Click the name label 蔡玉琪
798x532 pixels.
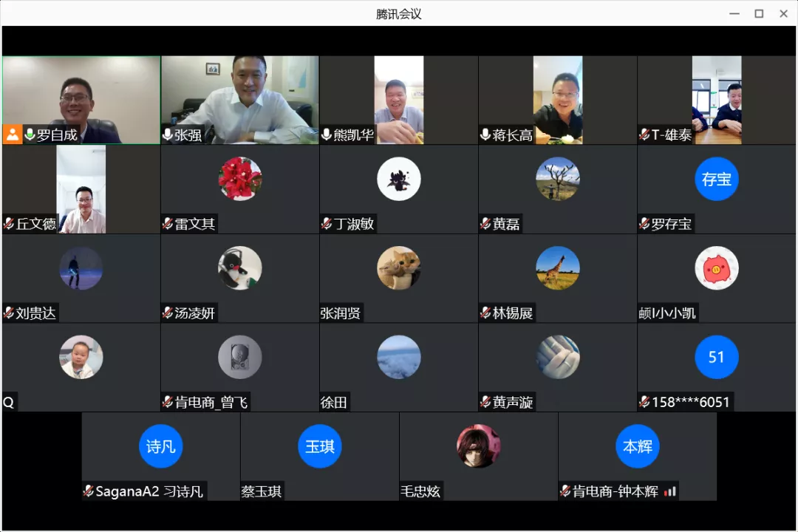[261, 491]
